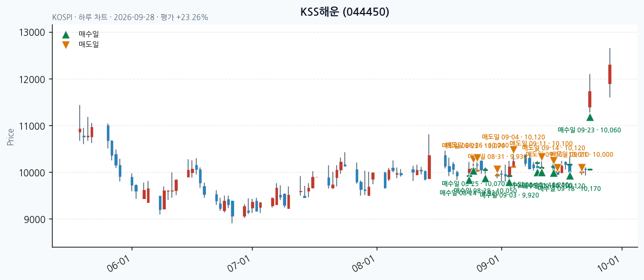Click the 매도일 09-14 · 10,120 label
The image size is (644, 280).
553,148
